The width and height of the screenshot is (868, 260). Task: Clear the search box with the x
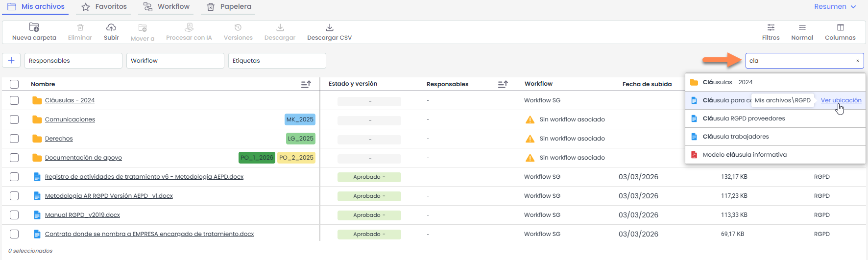857,61
